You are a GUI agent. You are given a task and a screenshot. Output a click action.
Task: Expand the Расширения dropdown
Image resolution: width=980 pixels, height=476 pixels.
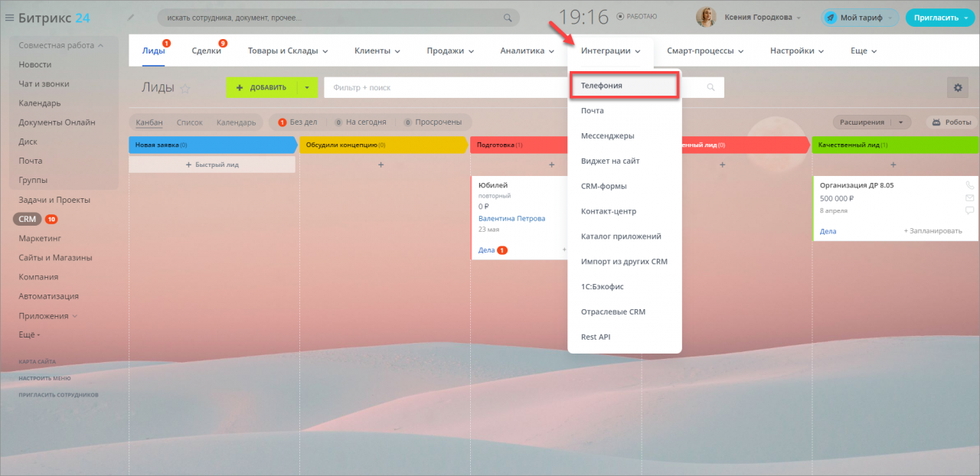pos(873,122)
